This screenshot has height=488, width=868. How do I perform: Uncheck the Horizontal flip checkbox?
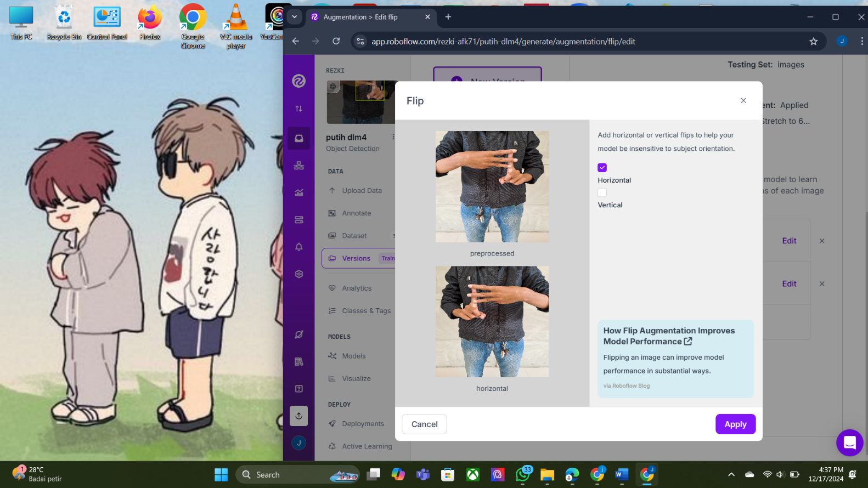pyautogui.click(x=602, y=167)
